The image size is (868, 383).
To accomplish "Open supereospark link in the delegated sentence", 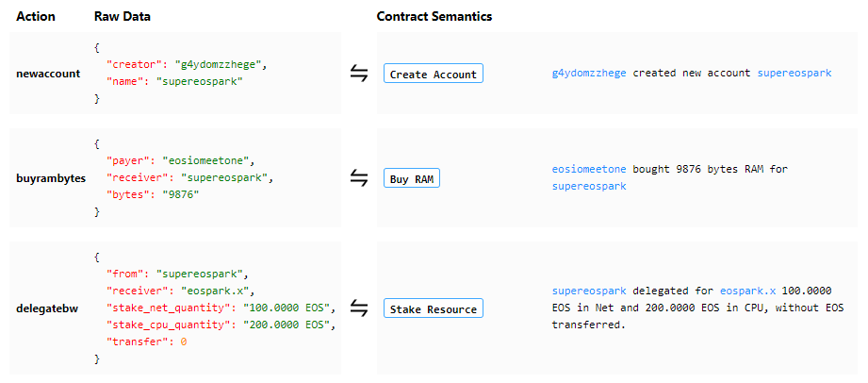I will point(589,291).
